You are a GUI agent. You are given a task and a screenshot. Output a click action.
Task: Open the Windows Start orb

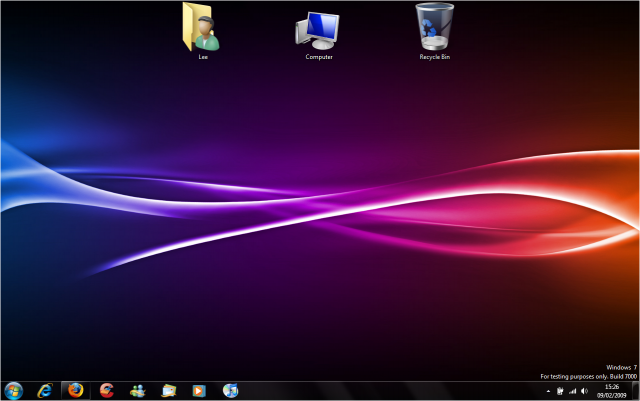pyautogui.click(x=13, y=391)
